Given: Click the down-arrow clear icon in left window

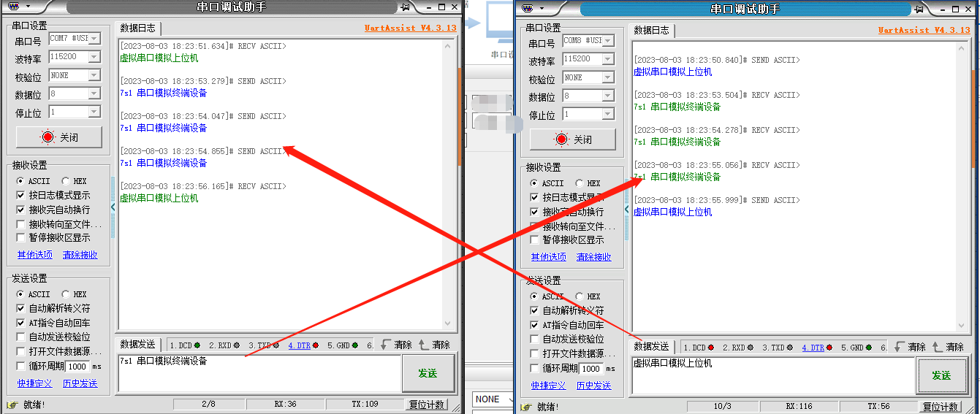Looking at the screenshot, I should pos(387,345).
